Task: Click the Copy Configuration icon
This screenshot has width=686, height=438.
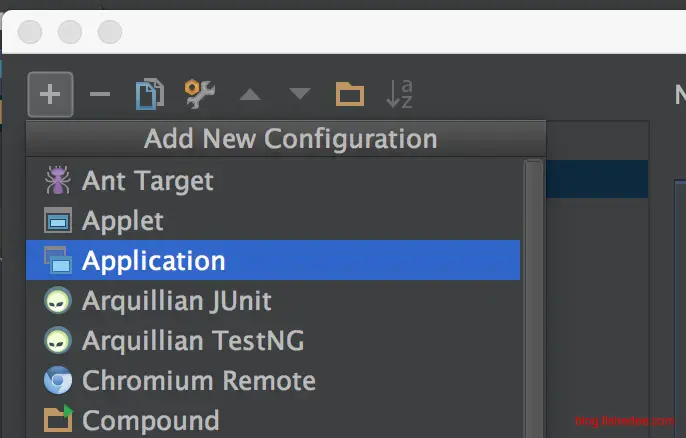Action: 150,95
